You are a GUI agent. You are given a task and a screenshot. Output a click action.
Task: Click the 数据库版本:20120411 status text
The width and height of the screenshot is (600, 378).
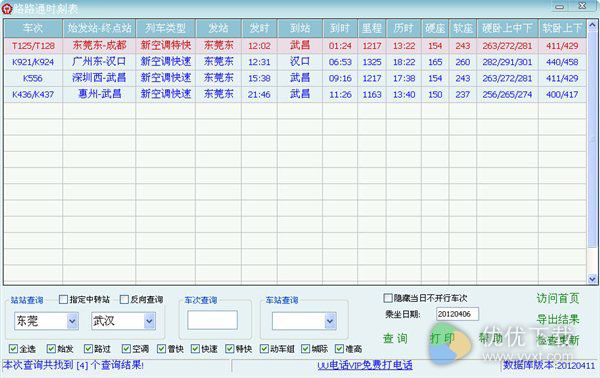549,365
